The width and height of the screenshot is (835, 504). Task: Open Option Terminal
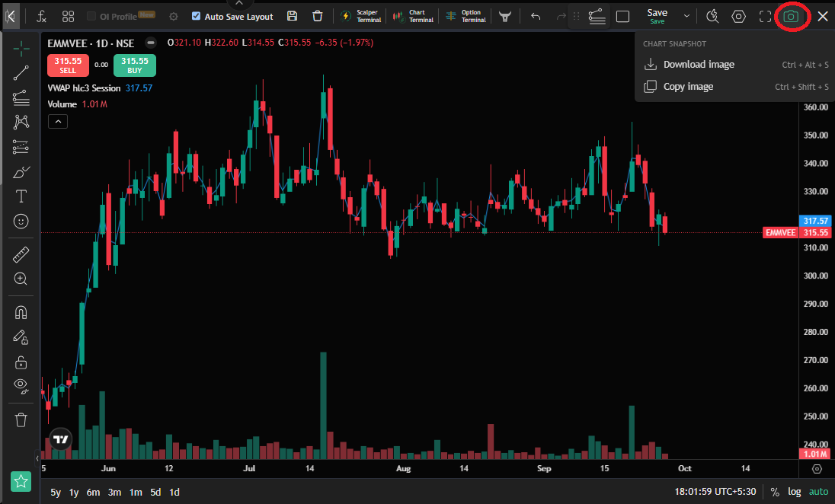(466, 16)
